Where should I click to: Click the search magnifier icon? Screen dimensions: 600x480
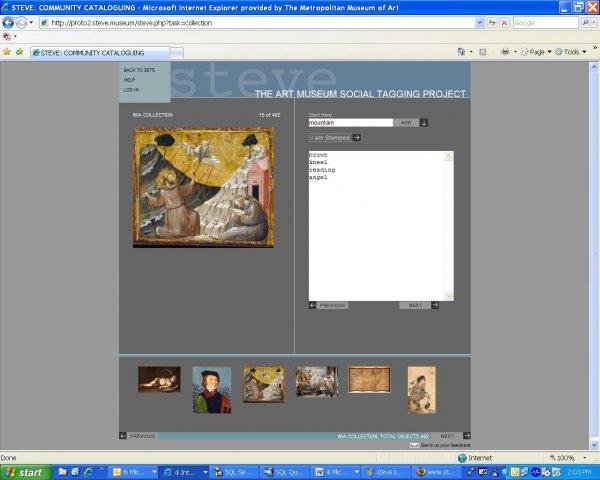point(585,23)
